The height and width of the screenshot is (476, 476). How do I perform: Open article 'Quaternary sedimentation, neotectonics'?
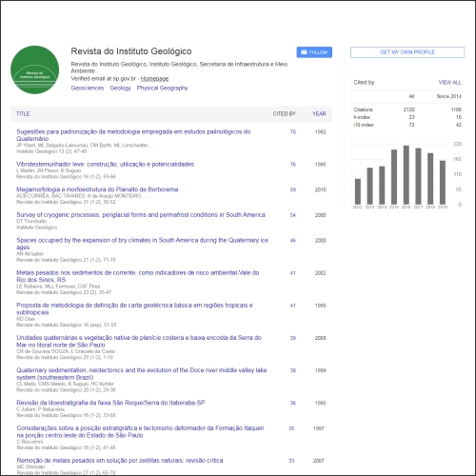pos(142,374)
